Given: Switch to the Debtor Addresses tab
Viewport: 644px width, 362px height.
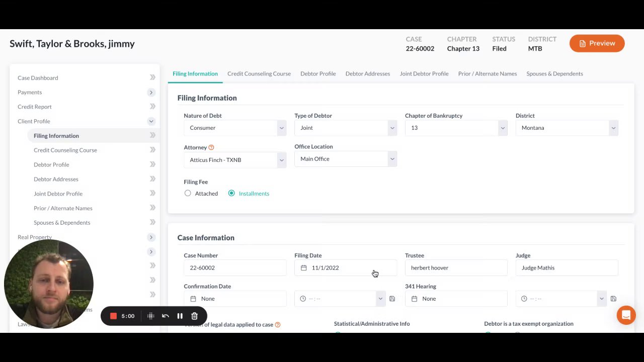Looking at the screenshot, I should click(x=368, y=73).
